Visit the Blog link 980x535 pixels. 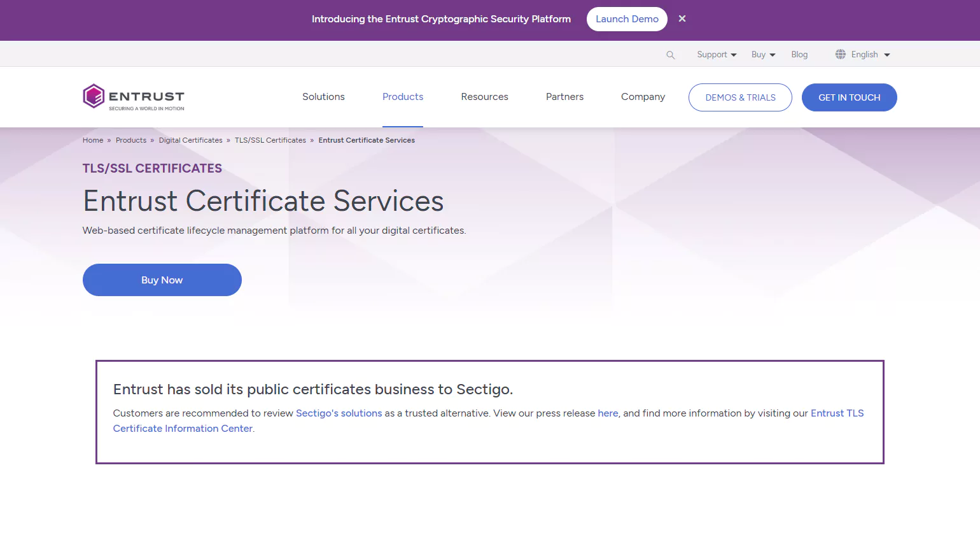pos(799,55)
